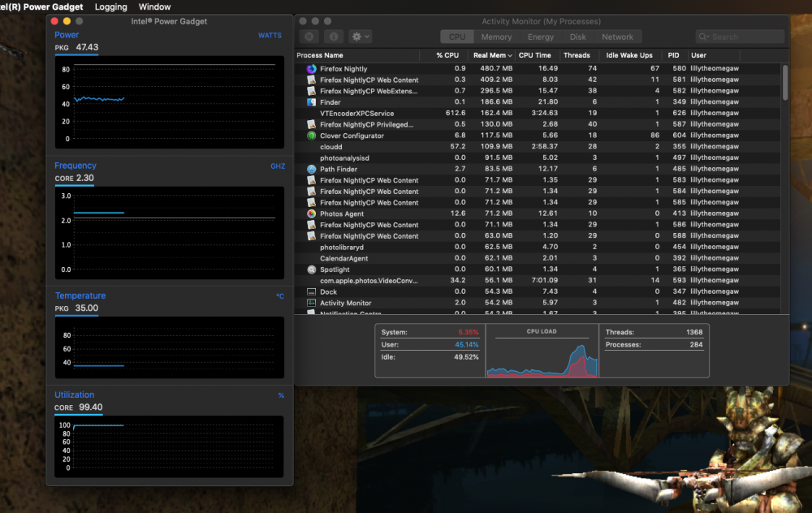Click the Photos Agent process icon
Screen dimensions: 812x513
pos(311,213)
